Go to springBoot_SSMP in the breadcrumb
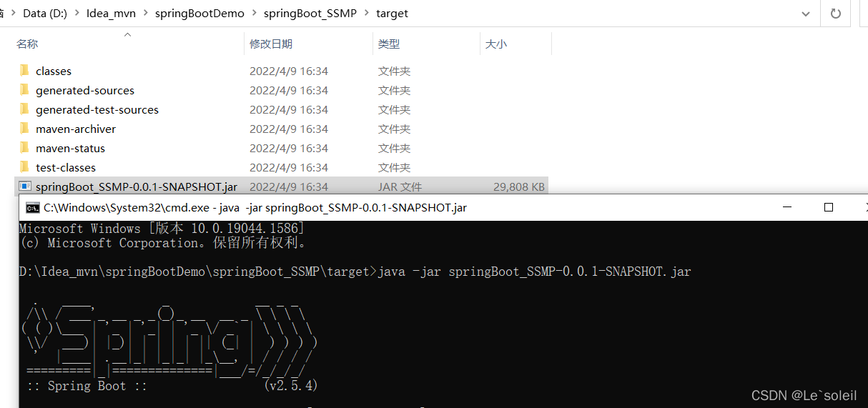The image size is (868, 408). tap(310, 13)
